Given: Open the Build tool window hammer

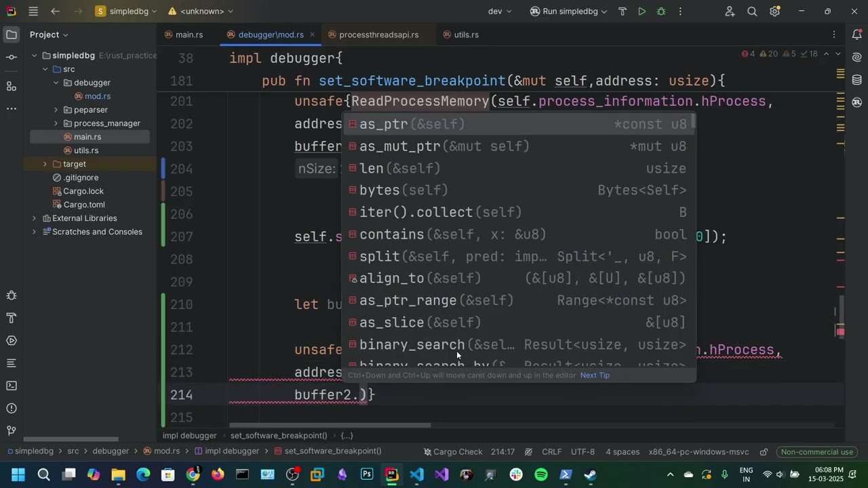Looking at the screenshot, I should coord(12,318).
